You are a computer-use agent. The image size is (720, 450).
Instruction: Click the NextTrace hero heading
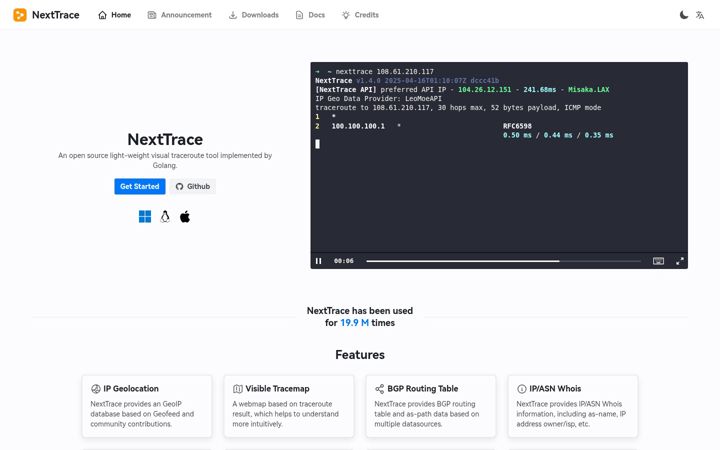click(165, 139)
